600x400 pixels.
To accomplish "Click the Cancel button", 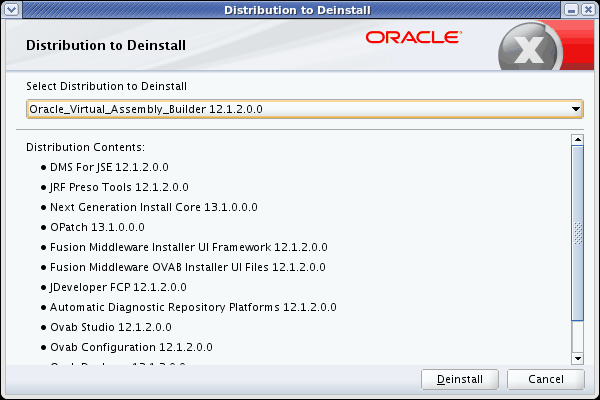I will click(x=546, y=379).
